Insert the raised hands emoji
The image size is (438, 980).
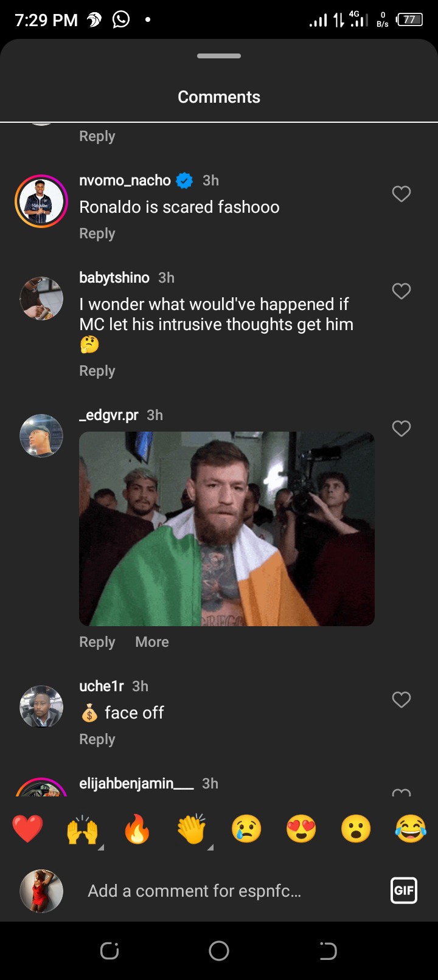click(83, 829)
